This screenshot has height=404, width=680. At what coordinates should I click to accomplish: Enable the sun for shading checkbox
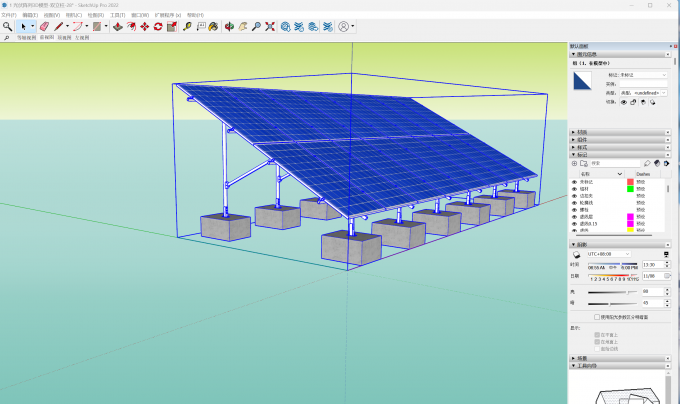coord(598,316)
